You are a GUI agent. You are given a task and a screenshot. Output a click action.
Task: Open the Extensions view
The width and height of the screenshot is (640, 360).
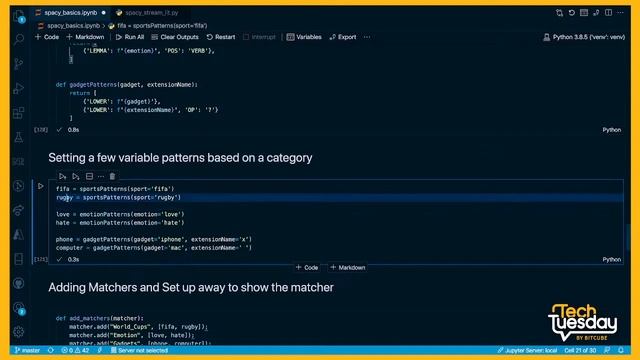(19, 113)
